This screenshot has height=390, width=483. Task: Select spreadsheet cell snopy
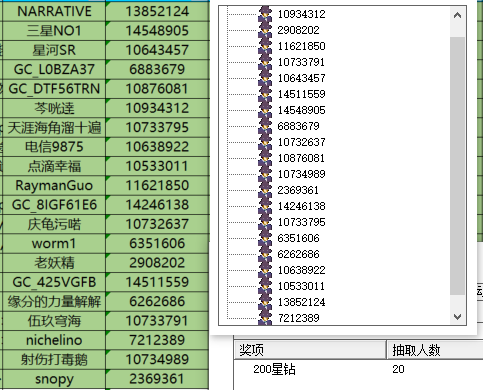pos(54,379)
